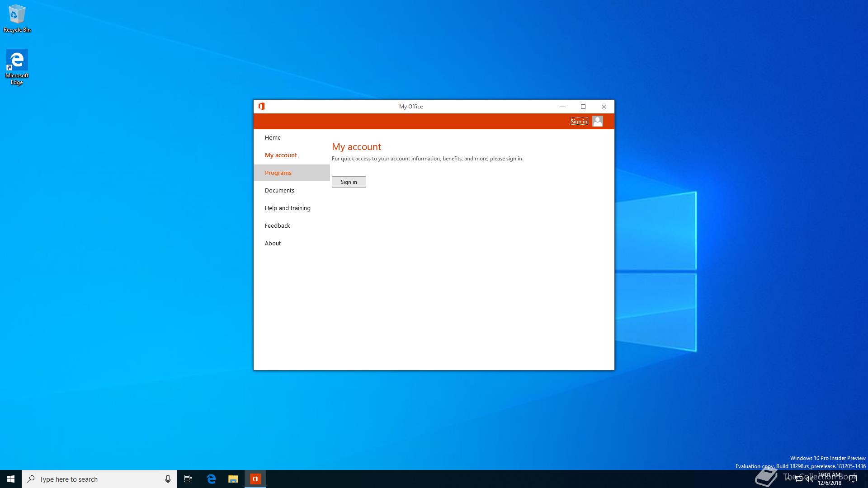Click the user avatar icon in header

[x=597, y=121]
